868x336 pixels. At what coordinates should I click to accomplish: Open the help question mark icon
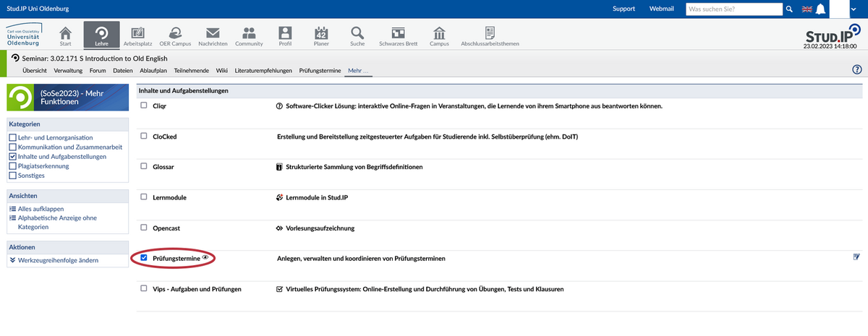857,69
